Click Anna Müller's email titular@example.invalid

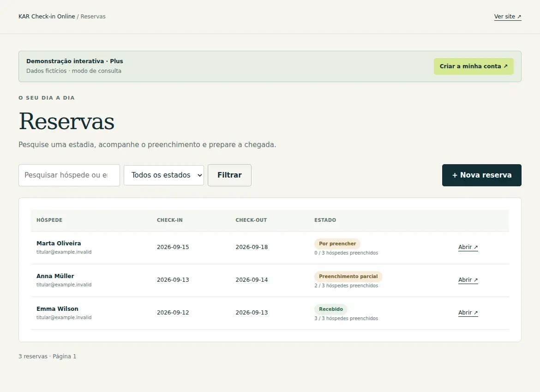tap(64, 285)
